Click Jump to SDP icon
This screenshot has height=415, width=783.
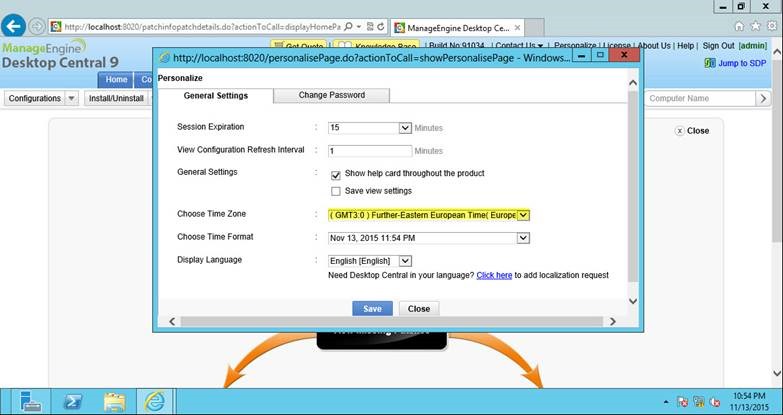(x=710, y=63)
